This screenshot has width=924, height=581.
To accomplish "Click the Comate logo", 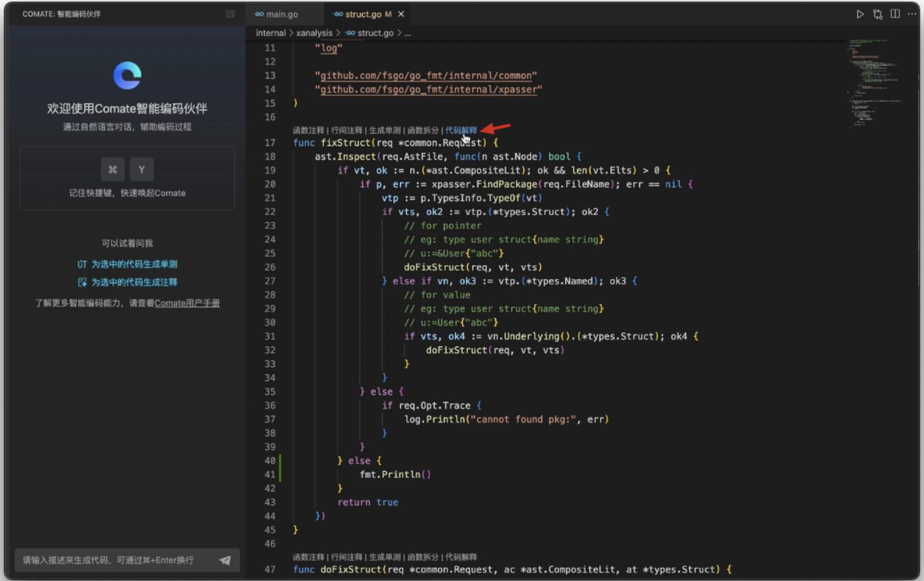I will pos(127,76).
